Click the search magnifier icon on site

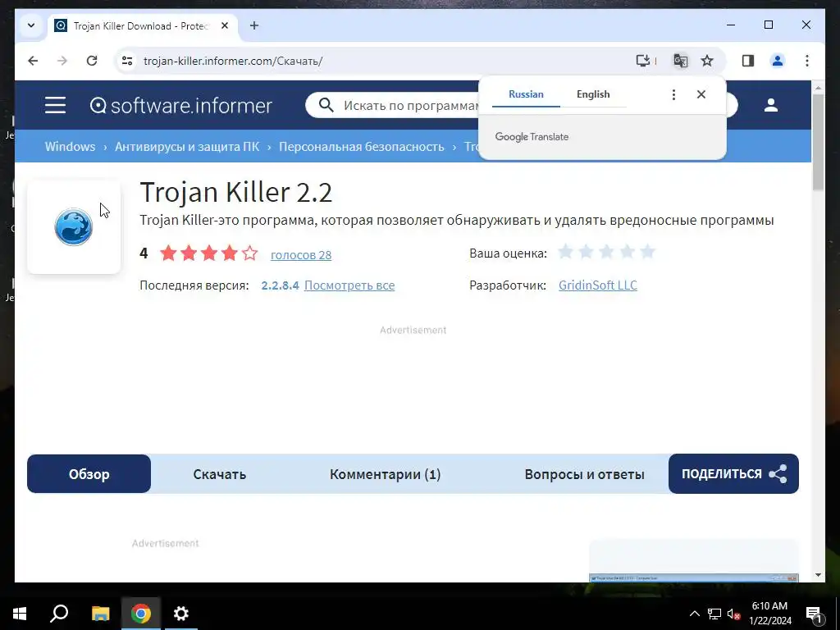(x=326, y=105)
